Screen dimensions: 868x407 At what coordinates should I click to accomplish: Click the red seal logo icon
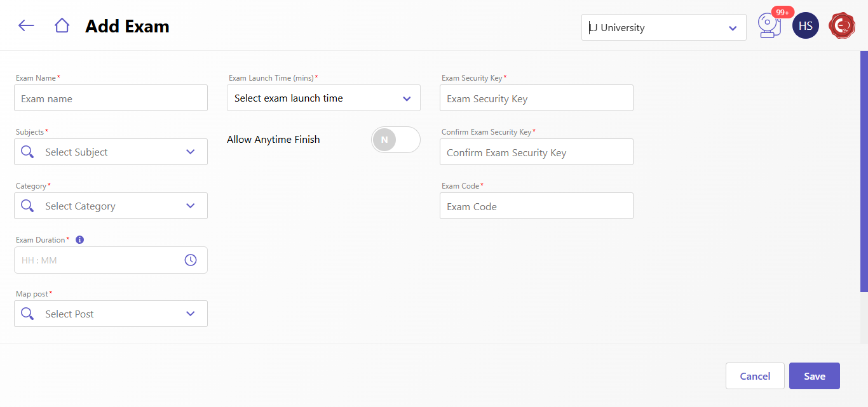click(842, 26)
